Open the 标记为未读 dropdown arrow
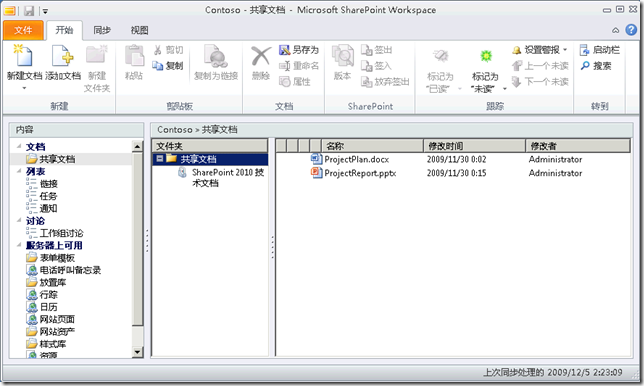This screenshot has width=644, height=386. coord(505,89)
